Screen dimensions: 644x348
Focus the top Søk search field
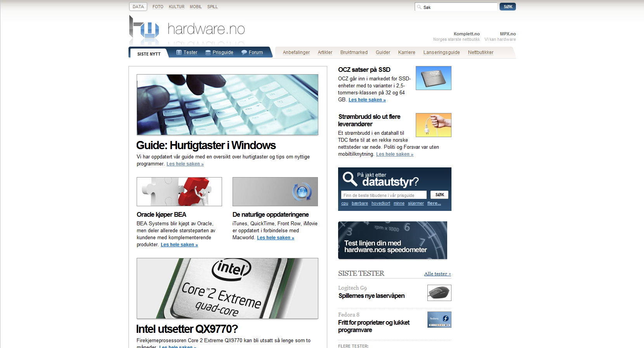[x=456, y=7]
